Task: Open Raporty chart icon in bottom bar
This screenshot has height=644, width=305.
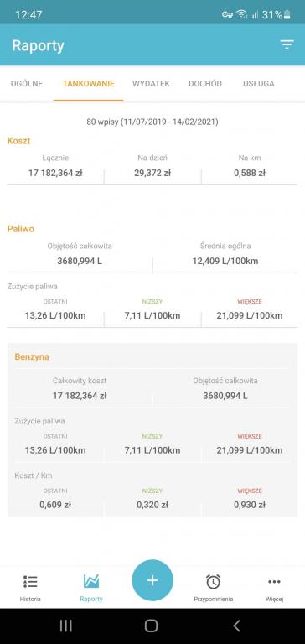Action: [x=91, y=581]
